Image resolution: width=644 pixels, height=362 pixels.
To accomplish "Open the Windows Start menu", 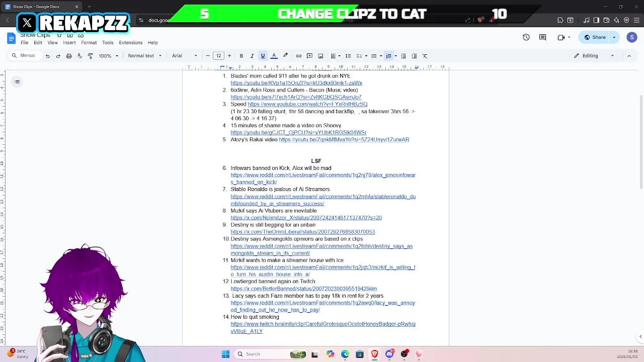I will pyautogui.click(x=225, y=354).
